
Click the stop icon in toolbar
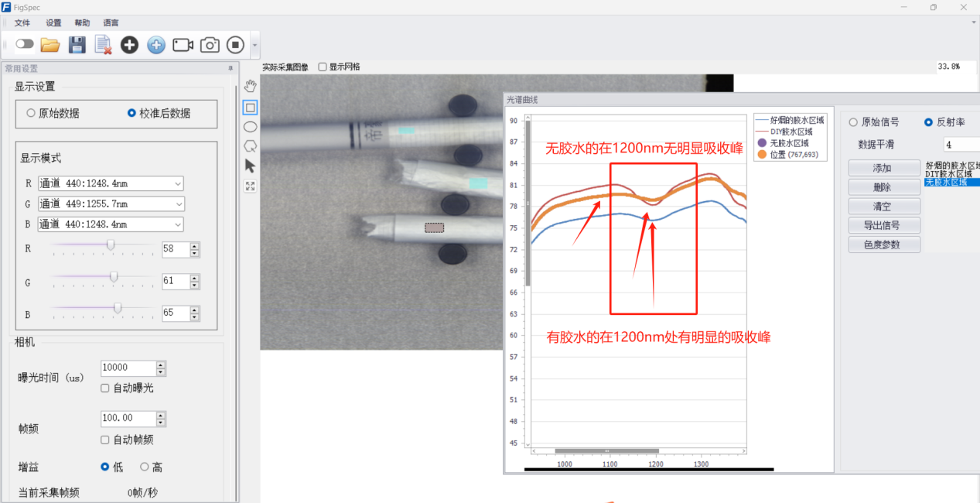(235, 45)
